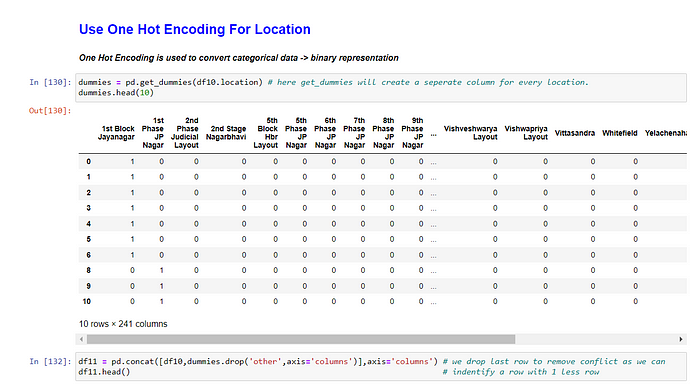The height and width of the screenshot is (385, 700).
Task: Click the 'Vishwapriya Layout' column header
Action: 526,133
